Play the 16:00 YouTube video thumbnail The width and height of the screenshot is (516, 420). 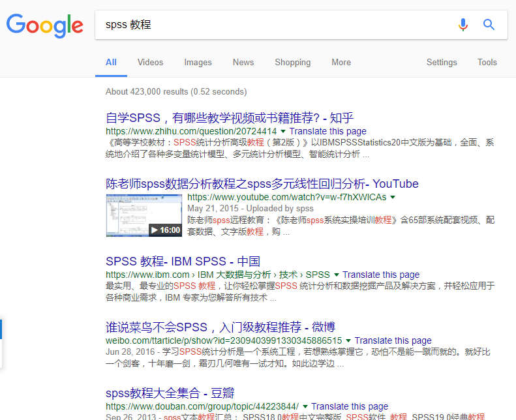144,215
